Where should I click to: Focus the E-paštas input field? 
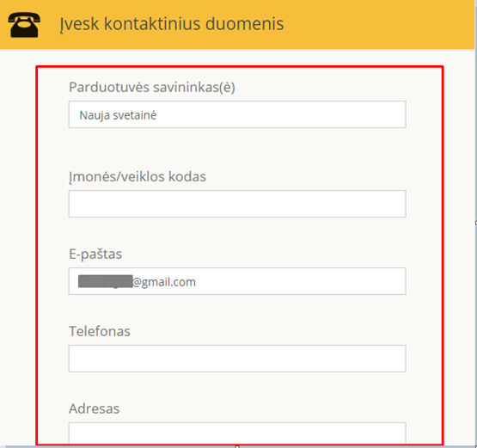(237, 281)
